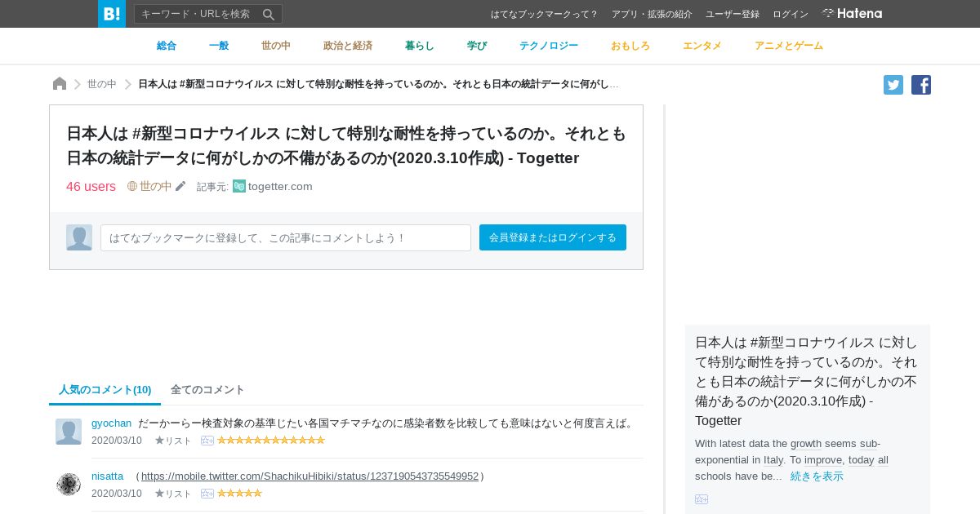Screen dimensions: 980x514
Task: Click the add-star button on gyochan's comment
Action: click(207, 441)
